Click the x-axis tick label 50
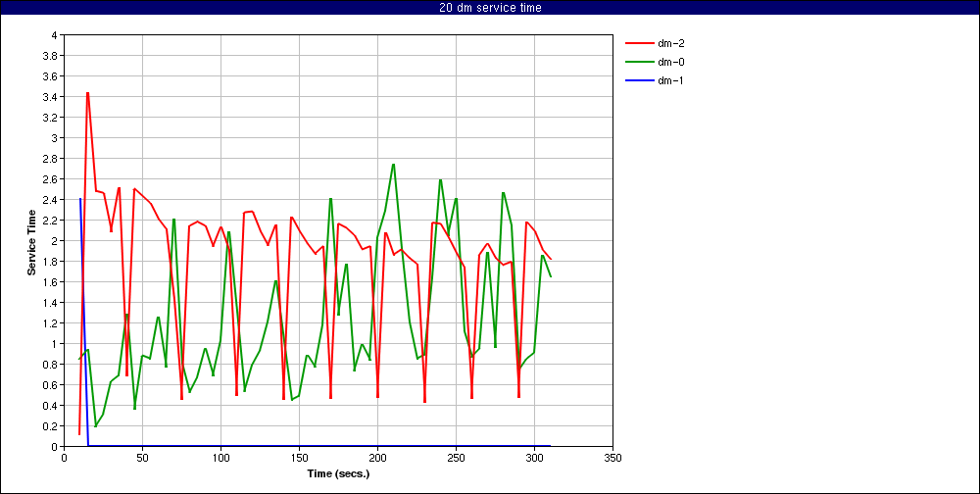This screenshot has height=494, width=980. (142, 457)
